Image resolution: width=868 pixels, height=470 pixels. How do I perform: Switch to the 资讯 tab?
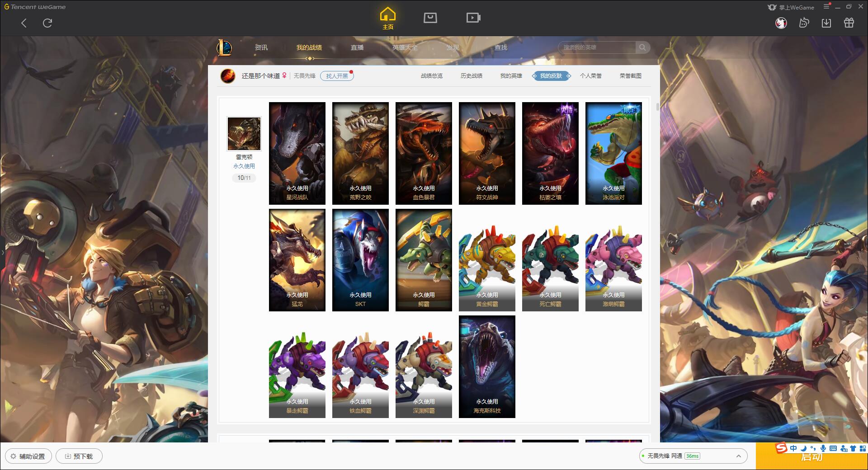pyautogui.click(x=261, y=47)
